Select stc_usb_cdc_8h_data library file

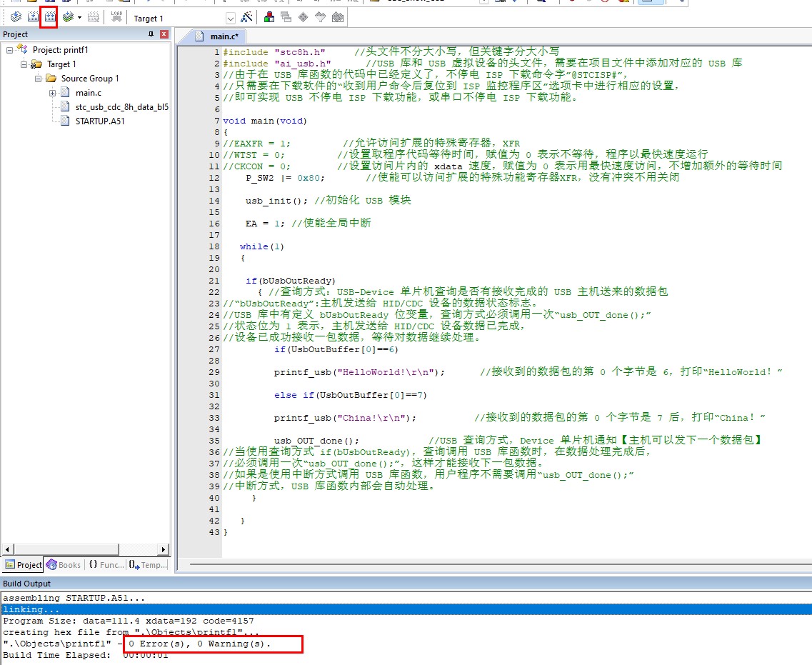pos(122,106)
